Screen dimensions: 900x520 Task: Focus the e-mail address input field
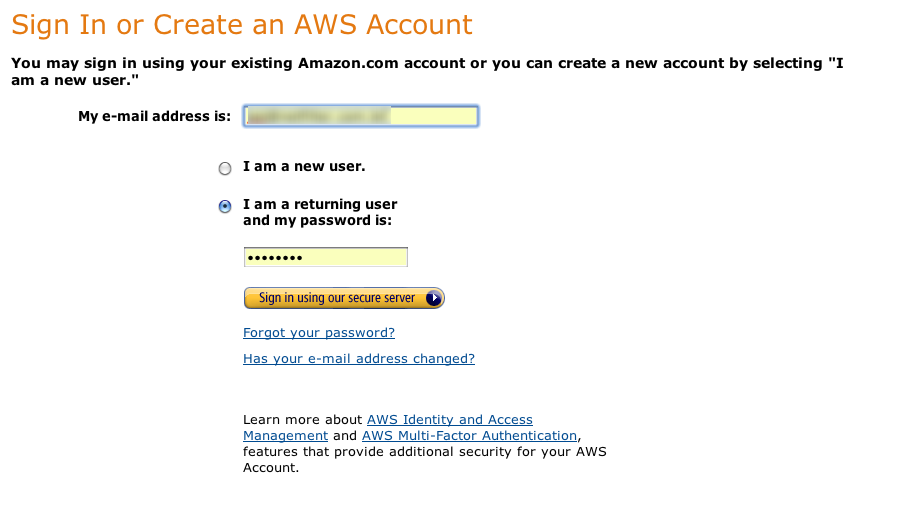point(434,116)
